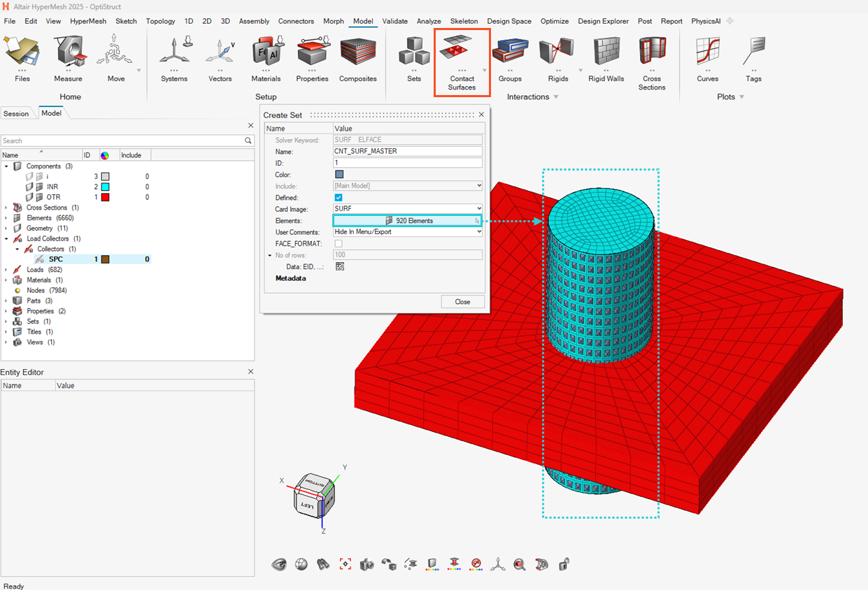Click the camera capture icon in bottom toolbar
Image resolution: width=868 pixels, height=590 pixels.
367,563
